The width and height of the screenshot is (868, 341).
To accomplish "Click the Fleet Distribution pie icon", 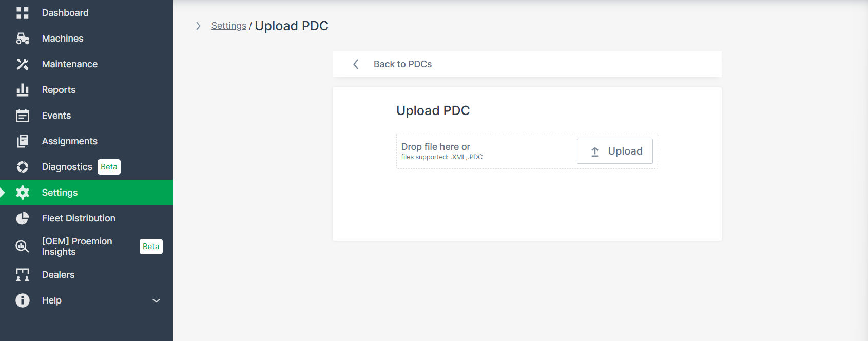I will 23,218.
